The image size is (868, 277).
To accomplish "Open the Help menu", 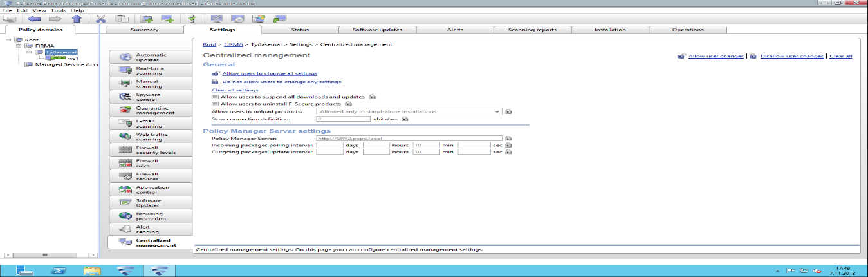I will [78, 10].
